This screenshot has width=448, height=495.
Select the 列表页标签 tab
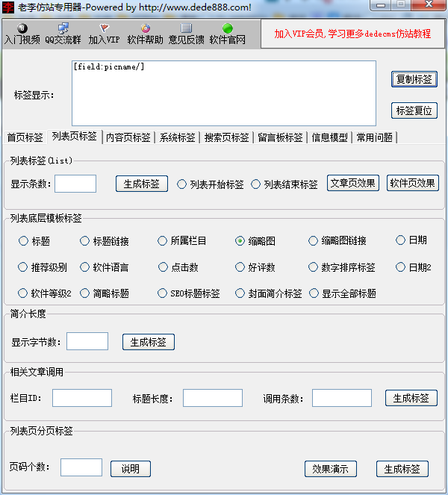pyautogui.click(x=75, y=137)
